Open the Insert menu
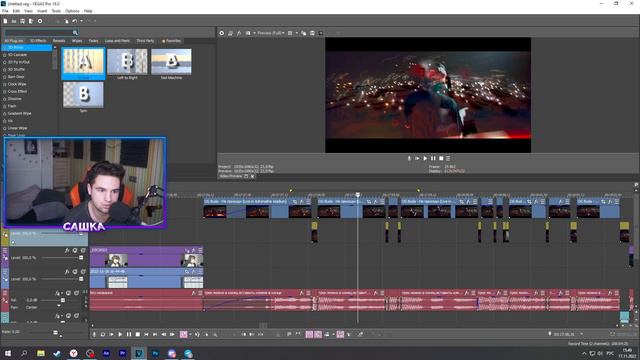Screen dimensions: 640x360 (x=42, y=11)
